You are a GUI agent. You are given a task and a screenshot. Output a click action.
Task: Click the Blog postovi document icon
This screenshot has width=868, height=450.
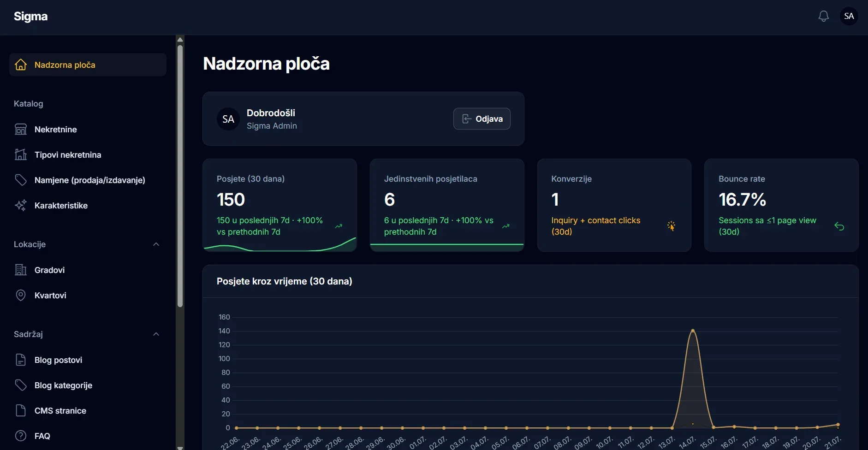[21, 360]
